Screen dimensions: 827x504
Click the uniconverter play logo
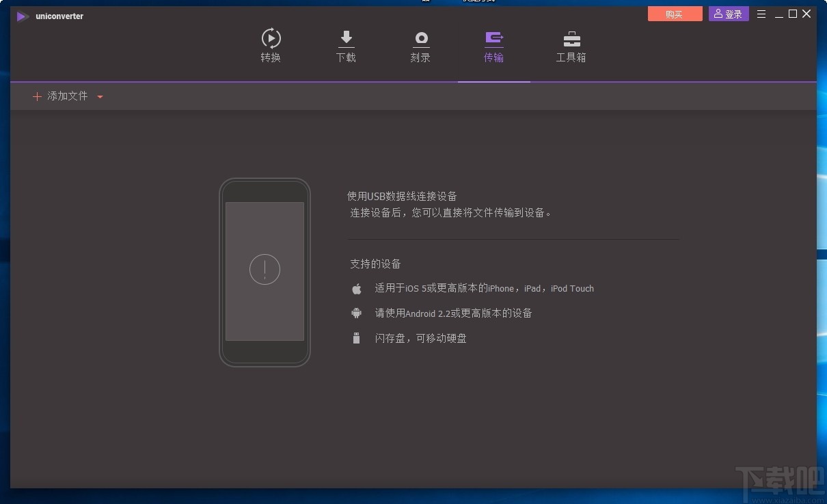[x=22, y=16]
